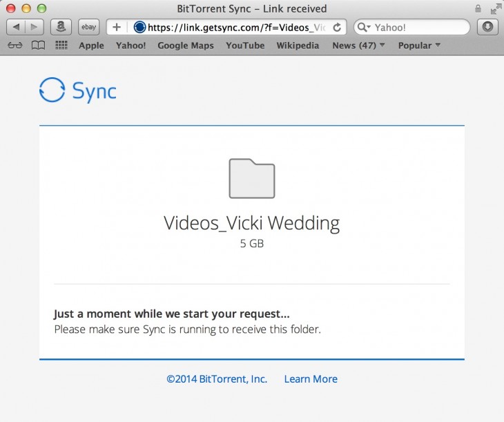Image resolution: width=504 pixels, height=422 pixels.
Task: Expand the News (47) bookmarks dropdown
Action: (358, 46)
